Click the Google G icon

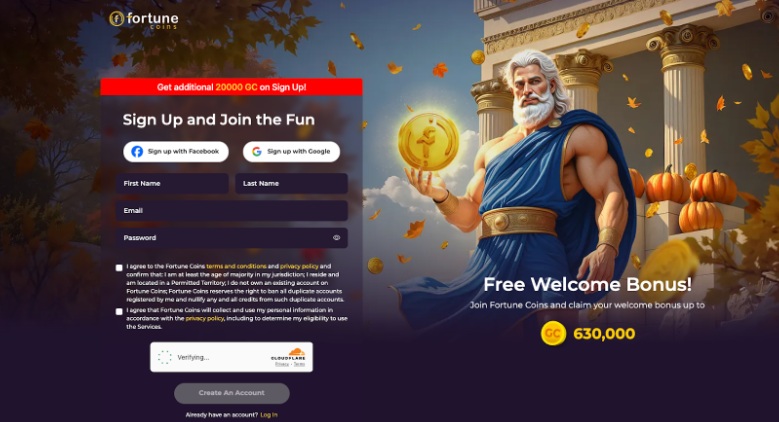click(x=257, y=152)
